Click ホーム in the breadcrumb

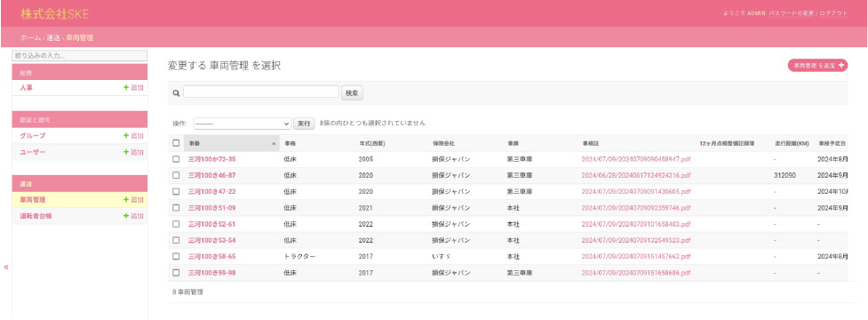pyautogui.click(x=30, y=37)
